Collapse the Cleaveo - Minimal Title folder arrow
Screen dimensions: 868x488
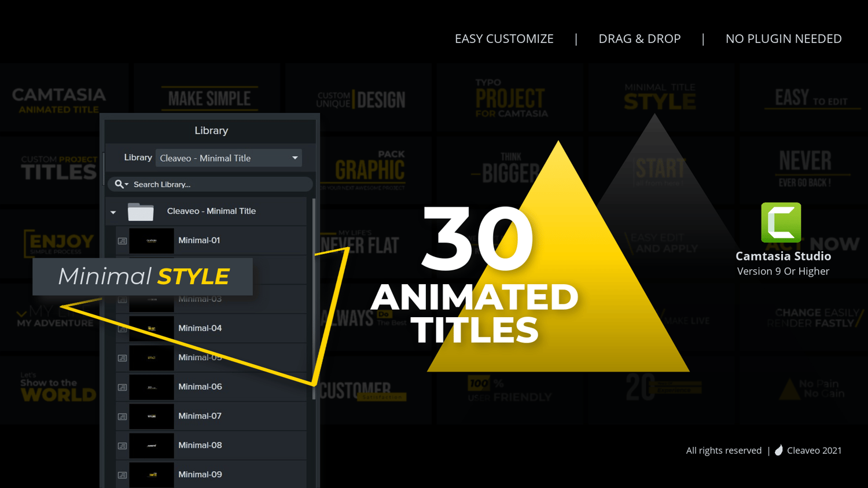(113, 212)
